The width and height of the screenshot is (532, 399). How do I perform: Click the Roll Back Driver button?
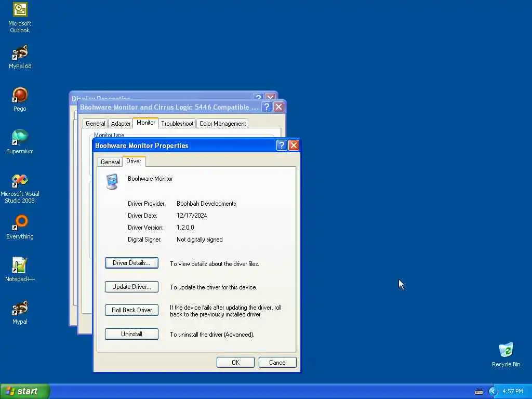131,310
